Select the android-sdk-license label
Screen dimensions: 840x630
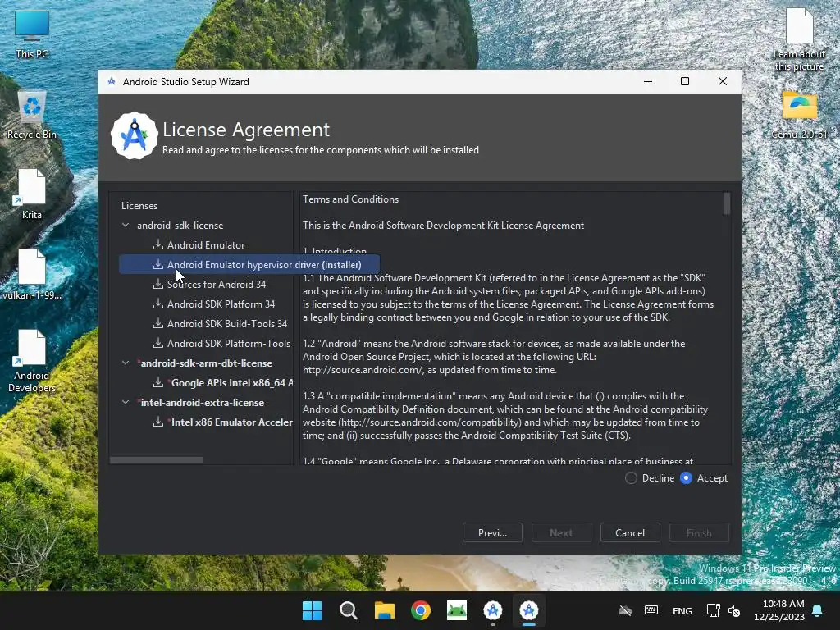tap(180, 226)
